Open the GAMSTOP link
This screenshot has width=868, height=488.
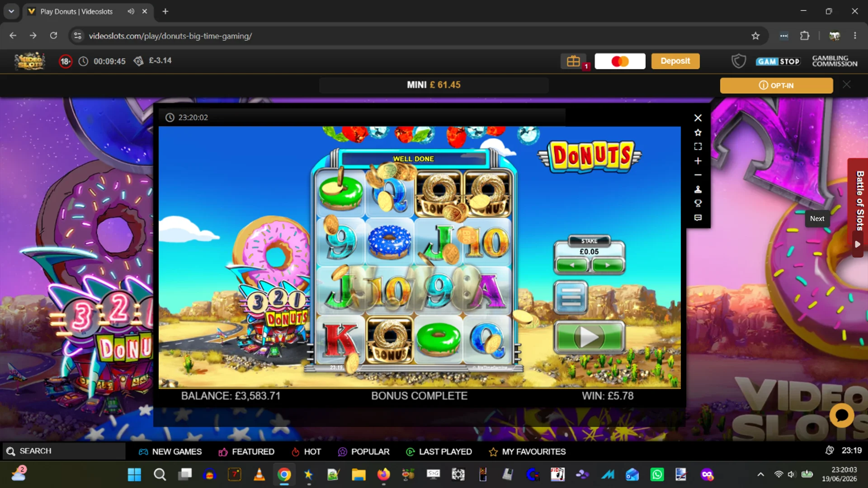pos(778,61)
